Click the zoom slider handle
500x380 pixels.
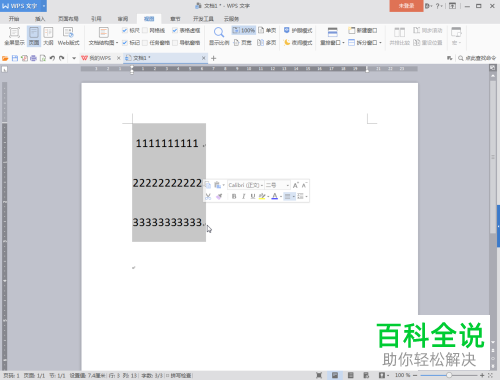point(449,375)
